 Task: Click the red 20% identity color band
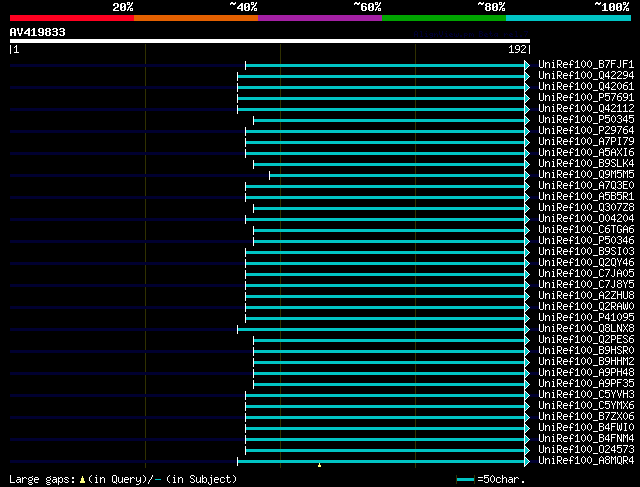pyautogui.click(x=72, y=18)
